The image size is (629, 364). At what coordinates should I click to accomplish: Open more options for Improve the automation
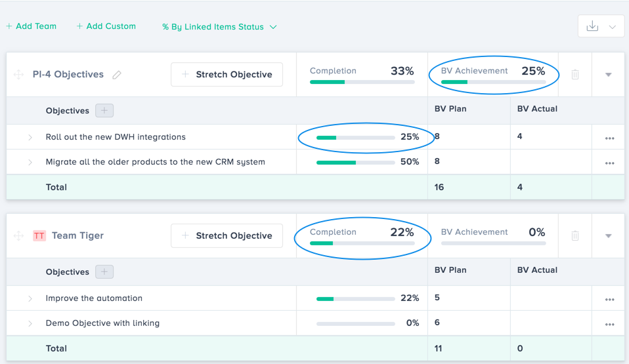610,300
